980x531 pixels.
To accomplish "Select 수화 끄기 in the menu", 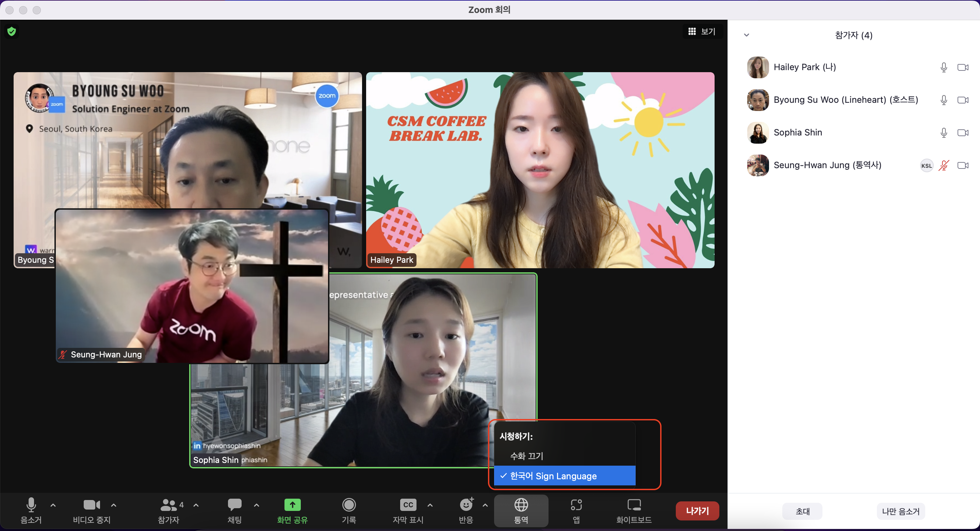I will 526,456.
